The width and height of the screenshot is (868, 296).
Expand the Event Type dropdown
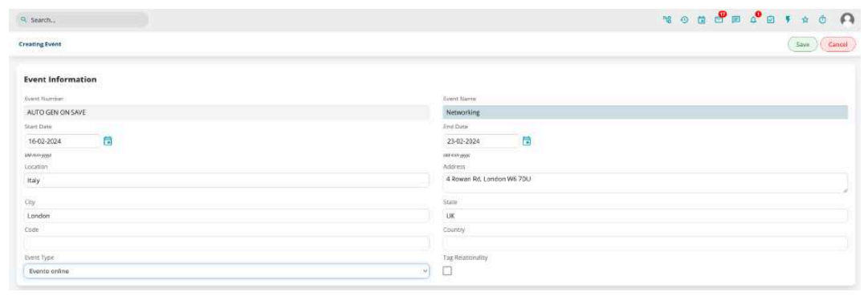[226, 271]
